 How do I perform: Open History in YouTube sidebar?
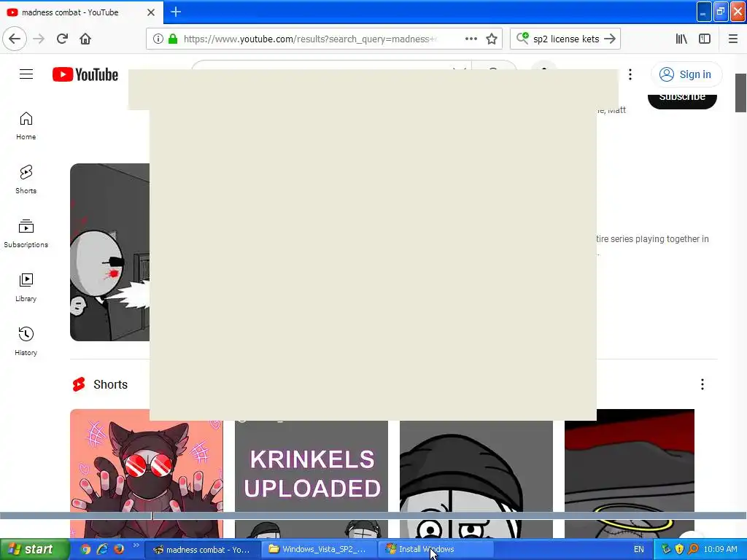coord(26,341)
